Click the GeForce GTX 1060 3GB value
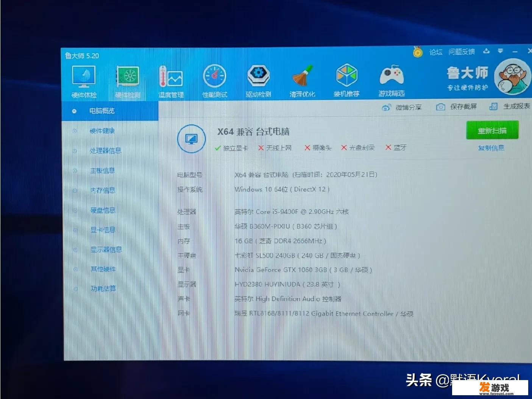The height and width of the screenshot is (399, 532). [303, 270]
